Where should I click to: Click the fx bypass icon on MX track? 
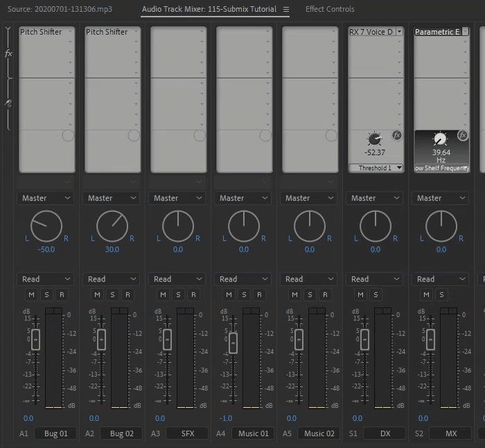(x=462, y=135)
